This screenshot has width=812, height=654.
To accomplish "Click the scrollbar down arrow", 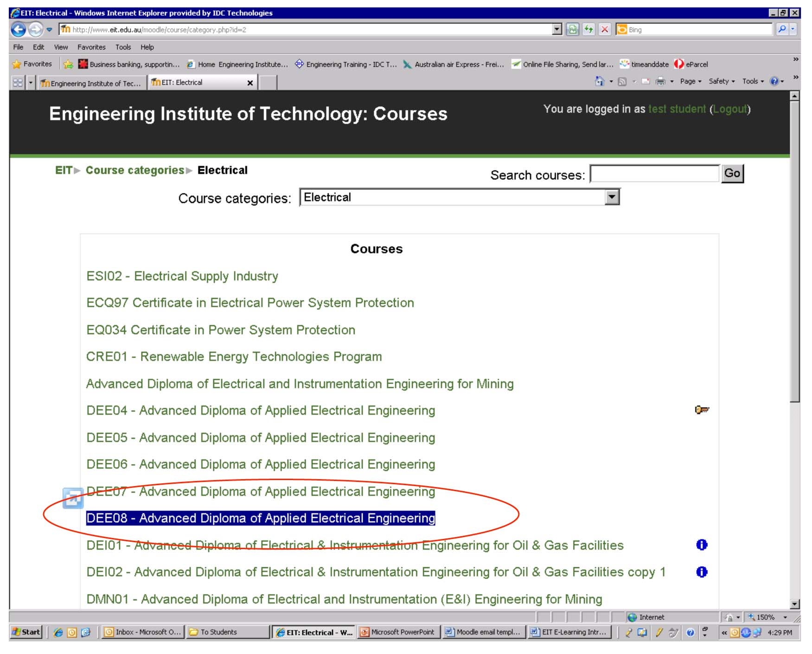I will (x=794, y=604).
